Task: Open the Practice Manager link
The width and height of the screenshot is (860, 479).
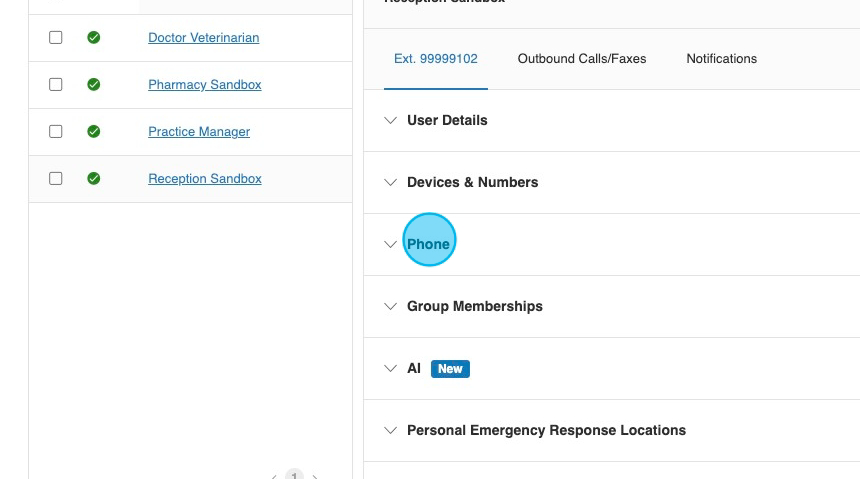Action: click(199, 132)
